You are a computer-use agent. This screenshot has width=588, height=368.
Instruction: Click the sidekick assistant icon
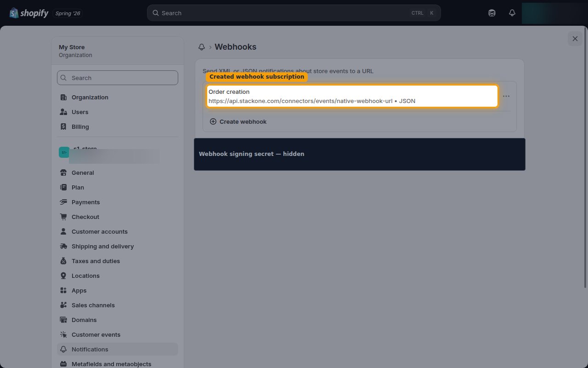(x=492, y=13)
